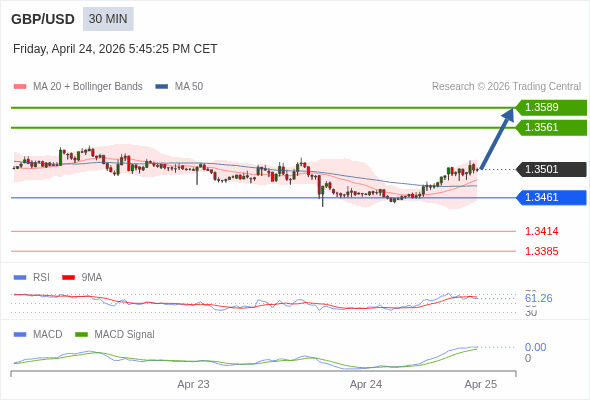Open the Research Trading Central copyright link
This screenshot has width=590, height=400.
[506, 87]
